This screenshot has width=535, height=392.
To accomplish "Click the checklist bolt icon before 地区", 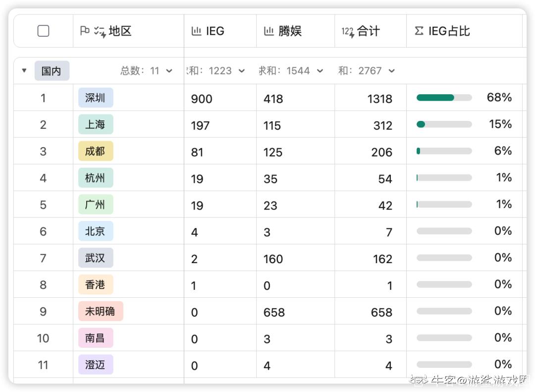I will tap(100, 31).
